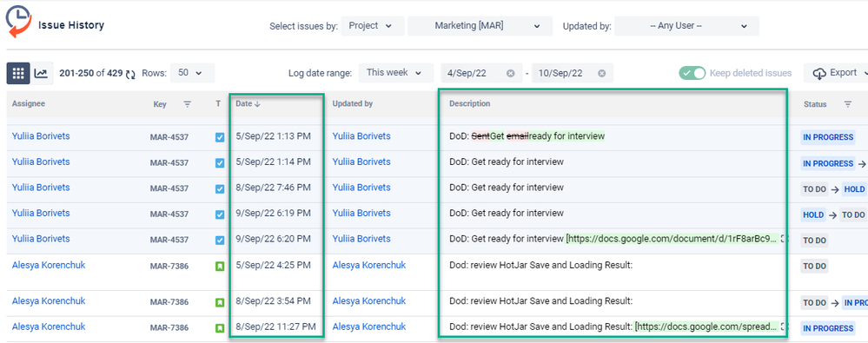Click the 8/Sep/22 3:54 PM date cell
The height and width of the screenshot is (343, 868).
[x=273, y=301]
